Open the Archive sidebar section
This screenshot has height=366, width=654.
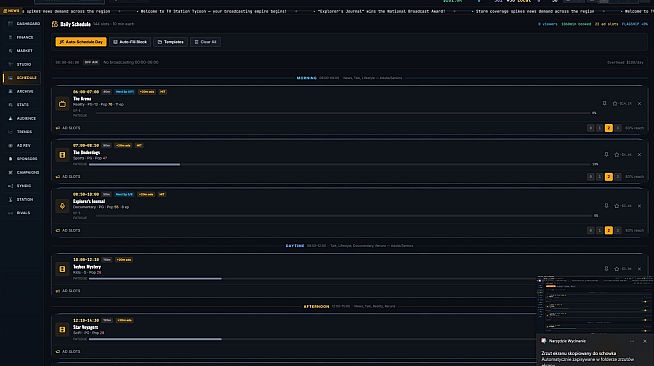point(21,91)
